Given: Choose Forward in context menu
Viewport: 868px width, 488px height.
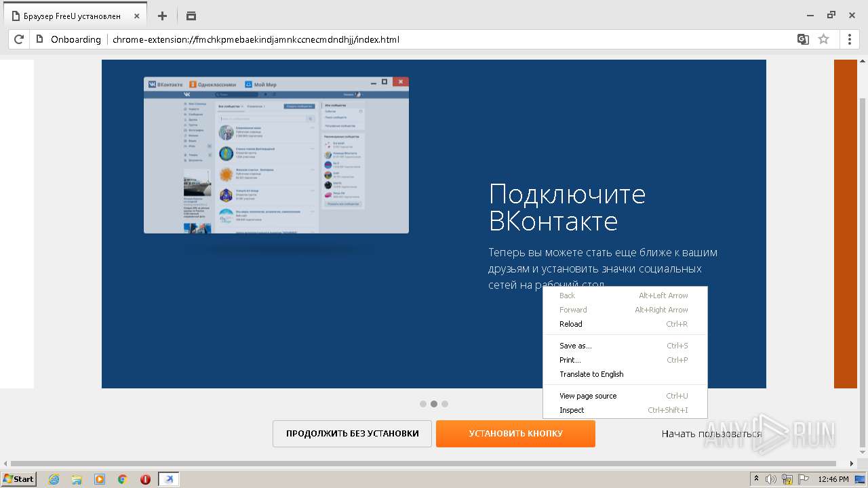Looking at the screenshot, I should (625, 310).
